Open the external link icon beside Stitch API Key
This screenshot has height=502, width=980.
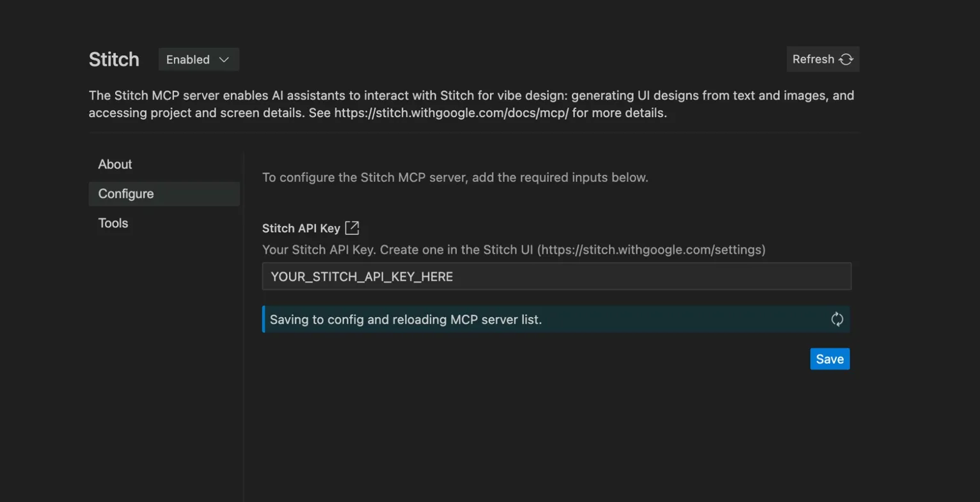[352, 228]
